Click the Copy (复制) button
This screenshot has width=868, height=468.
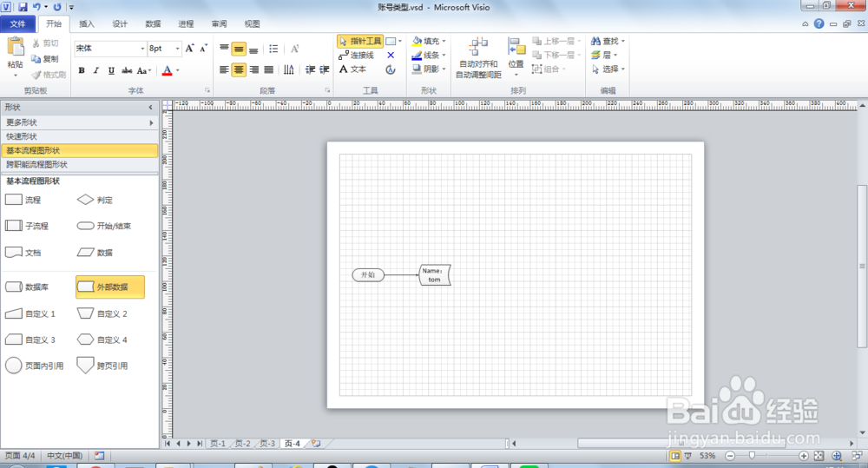pos(45,59)
